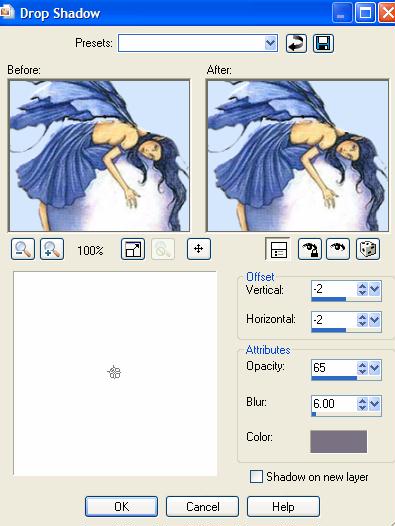Click the Cancel button

tap(202, 507)
